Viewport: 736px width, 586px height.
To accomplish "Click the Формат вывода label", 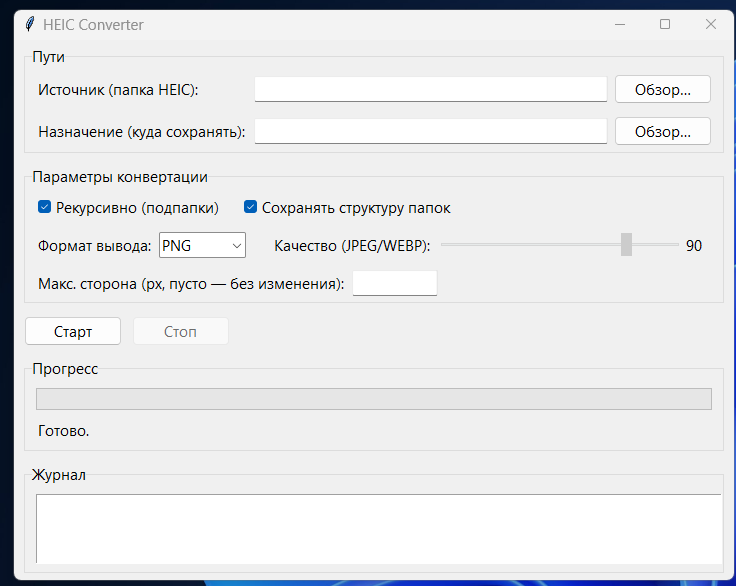I will tap(95, 246).
